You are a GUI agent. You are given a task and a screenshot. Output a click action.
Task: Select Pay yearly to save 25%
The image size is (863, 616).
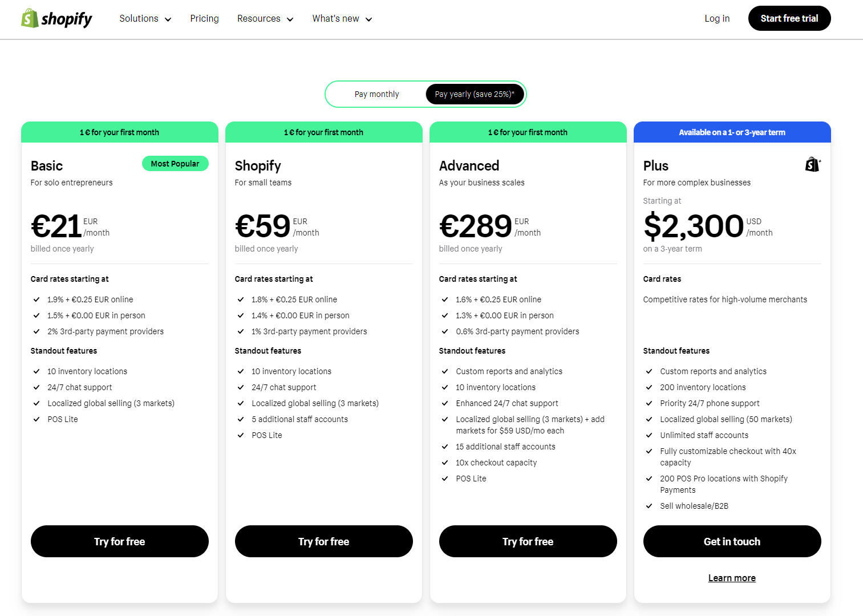(475, 94)
